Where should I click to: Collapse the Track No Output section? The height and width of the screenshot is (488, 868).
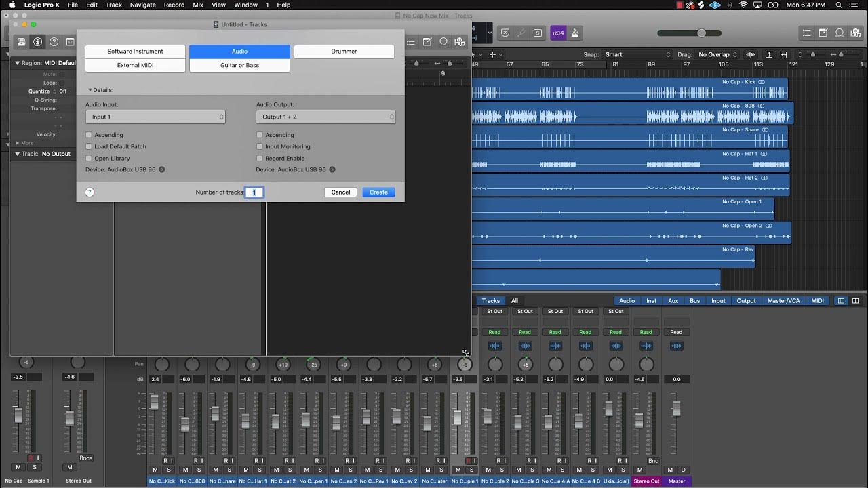[x=18, y=154]
